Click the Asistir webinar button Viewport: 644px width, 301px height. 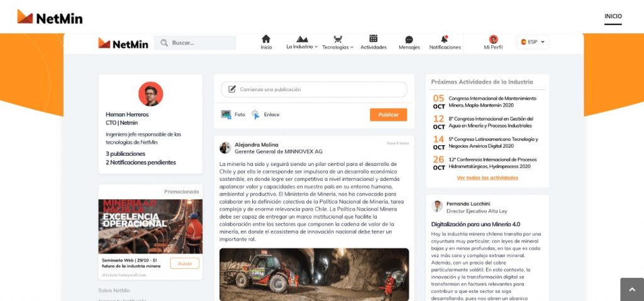pyautogui.click(x=185, y=264)
